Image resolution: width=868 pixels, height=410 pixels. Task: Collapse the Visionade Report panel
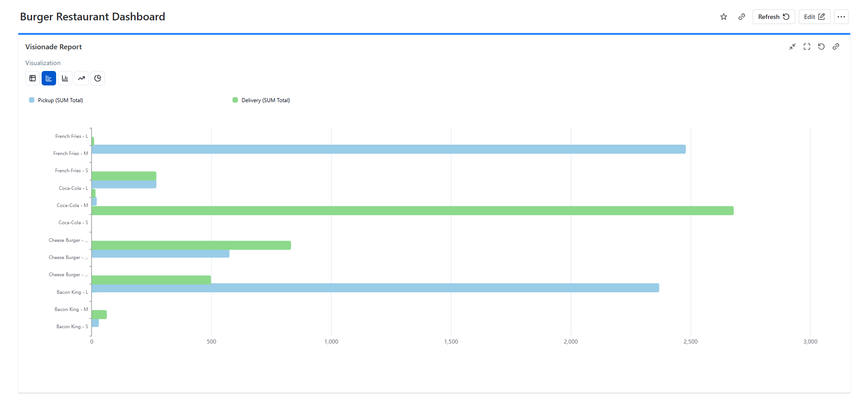(x=792, y=47)
